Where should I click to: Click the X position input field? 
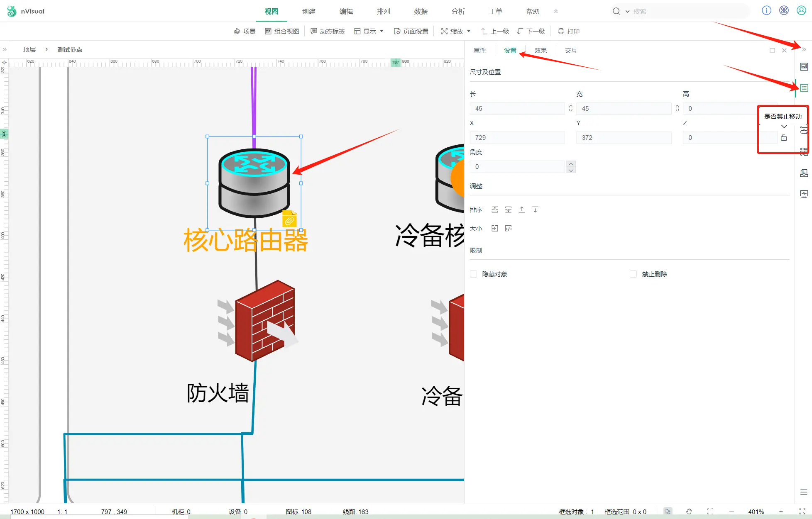517,138
